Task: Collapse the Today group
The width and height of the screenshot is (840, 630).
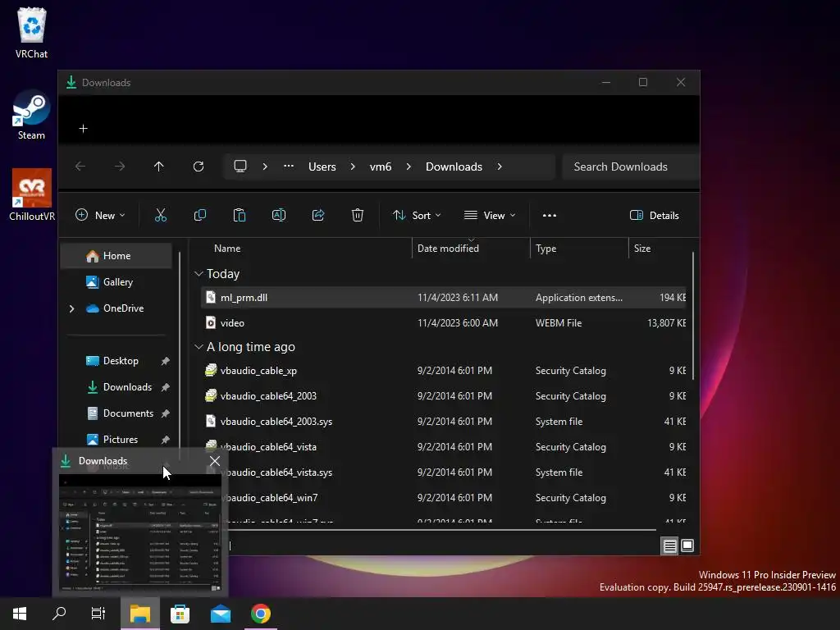Action: [199, 274]
